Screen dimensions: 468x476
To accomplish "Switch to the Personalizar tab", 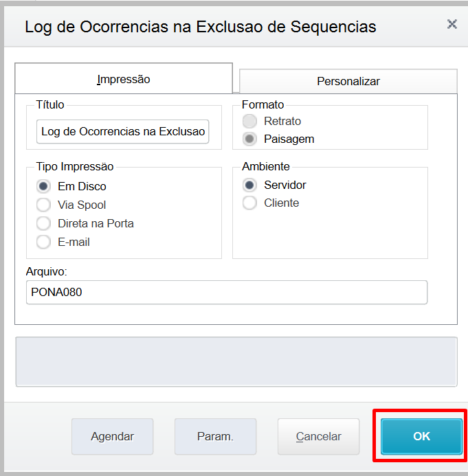I will pos(348,81).
